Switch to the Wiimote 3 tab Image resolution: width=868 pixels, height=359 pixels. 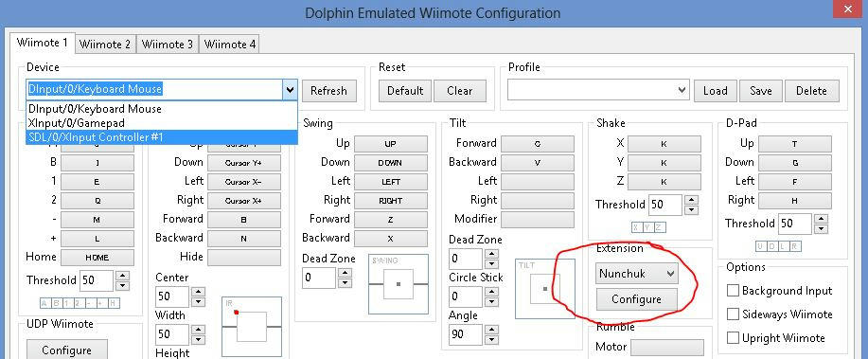pyautogui.click(x=168, y=45)
